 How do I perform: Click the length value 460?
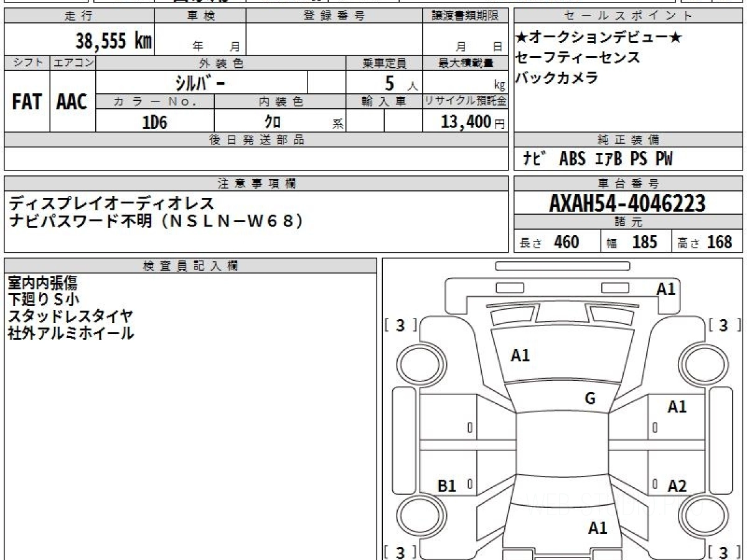(566, 241)
